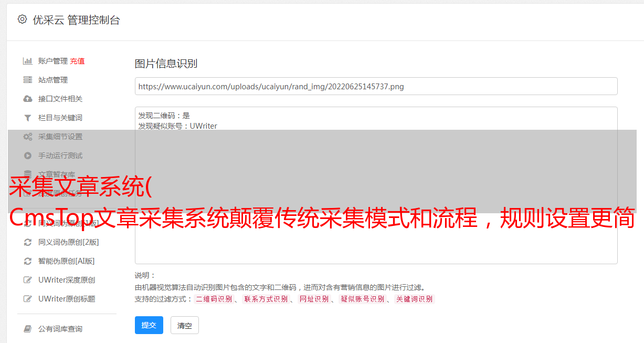This screenshot has height=343, width=644.
Task: Click the edit icon for UWriter深度原创
Action: 28,280
